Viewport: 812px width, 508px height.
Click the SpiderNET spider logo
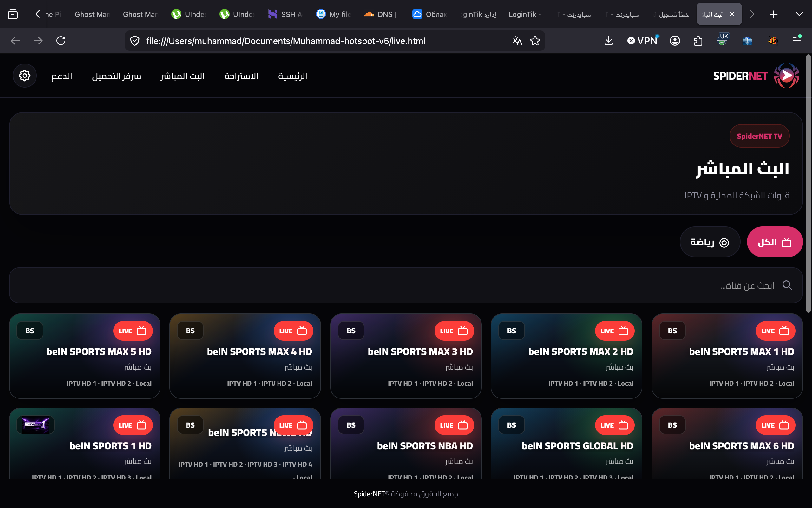tap(786, 76)
